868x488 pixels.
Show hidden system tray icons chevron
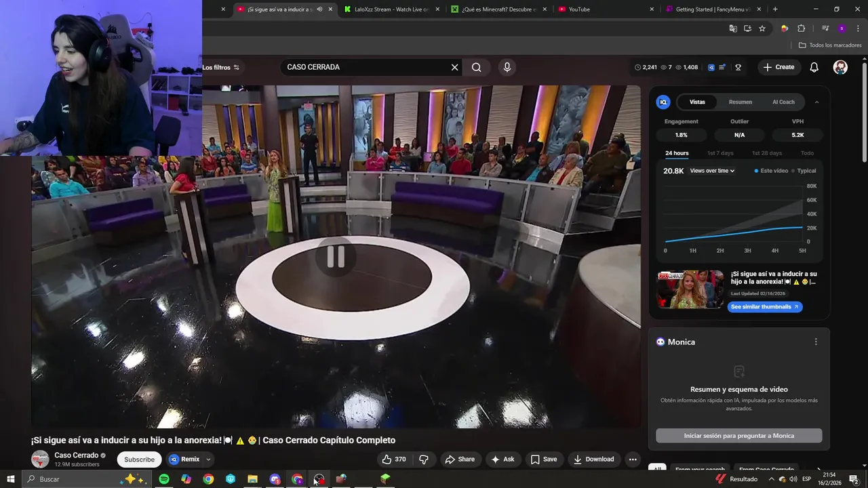click(x=771, y=479)
